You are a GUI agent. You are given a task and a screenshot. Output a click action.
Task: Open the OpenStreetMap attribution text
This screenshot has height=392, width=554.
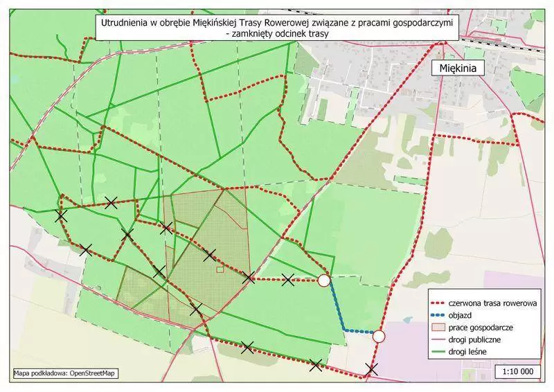click(x=65, y=374)
